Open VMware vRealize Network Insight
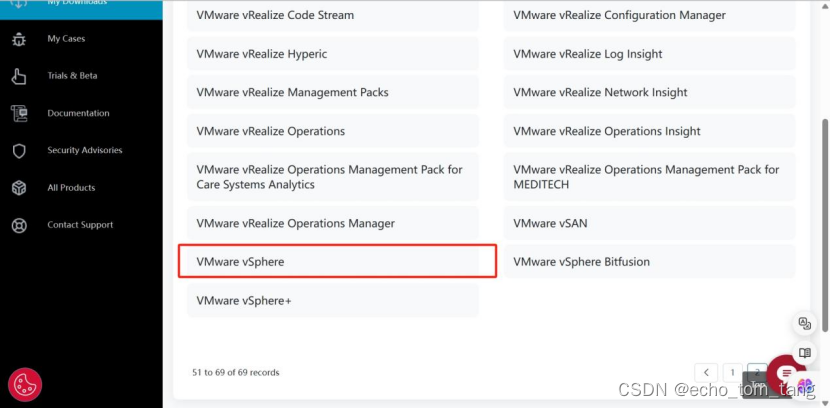Image resolution: width=831 pixels, height=409 pixels. [649, 93]
